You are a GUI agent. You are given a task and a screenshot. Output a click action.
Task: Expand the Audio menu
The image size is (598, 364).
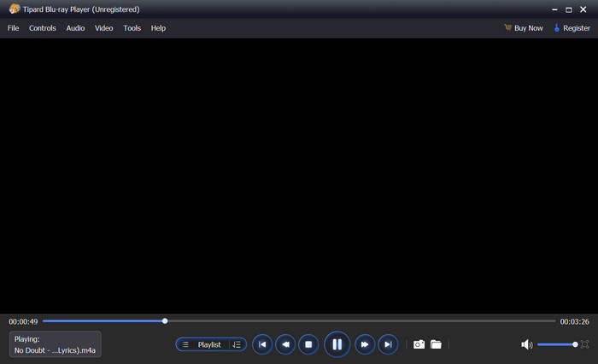pos(75,28)
